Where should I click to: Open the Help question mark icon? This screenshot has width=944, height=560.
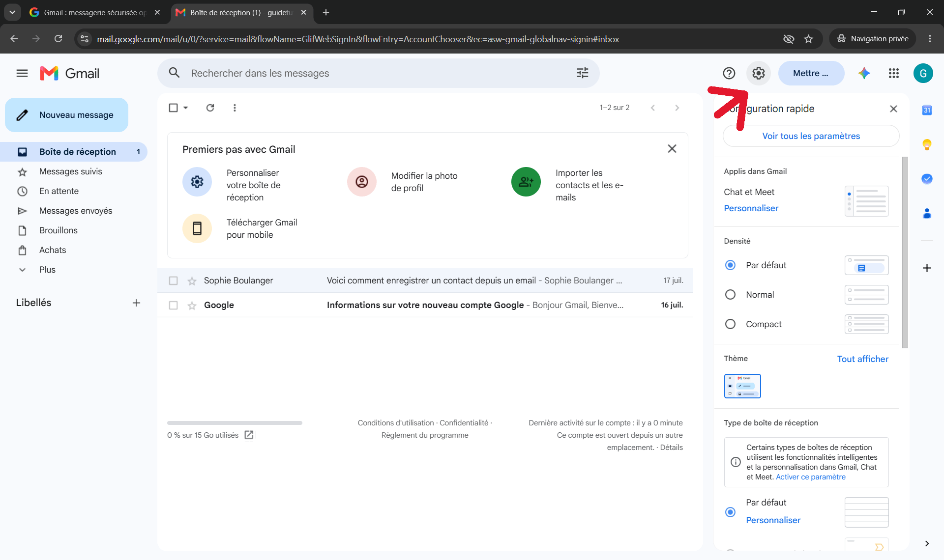pos(729,73)
